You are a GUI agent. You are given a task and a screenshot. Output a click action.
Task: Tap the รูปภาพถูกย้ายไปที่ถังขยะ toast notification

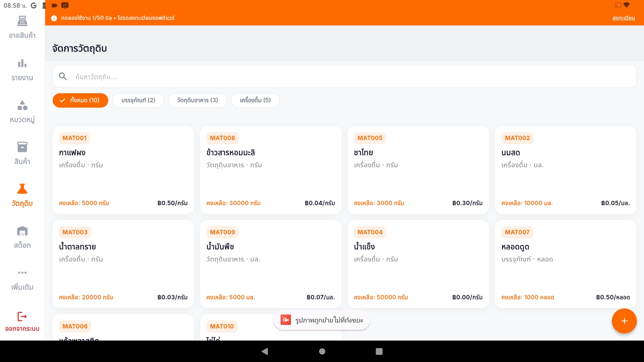[x=322, y=320]
